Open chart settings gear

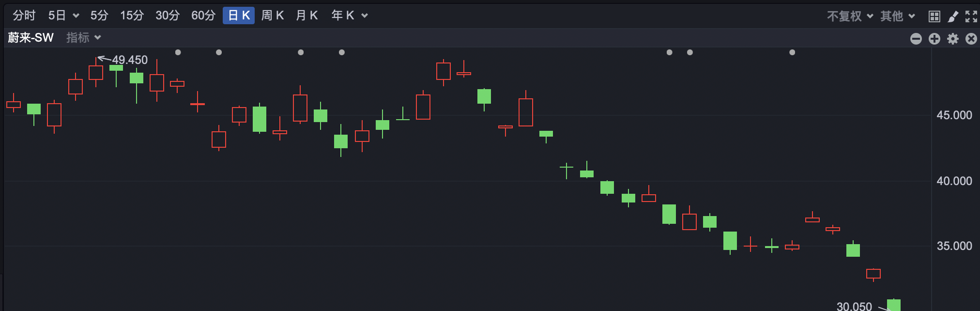pos(953,39)
